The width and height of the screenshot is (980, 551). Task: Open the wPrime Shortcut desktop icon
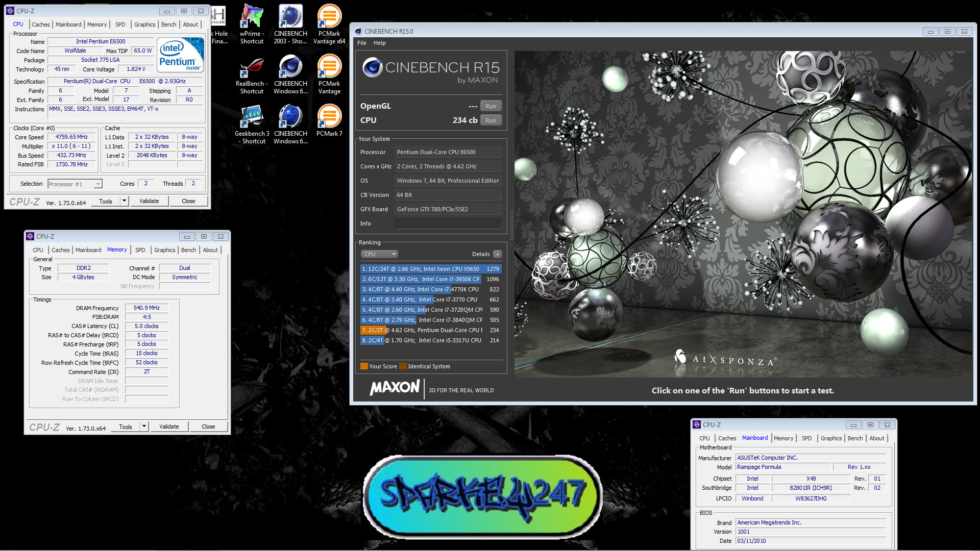click(252, 24)
